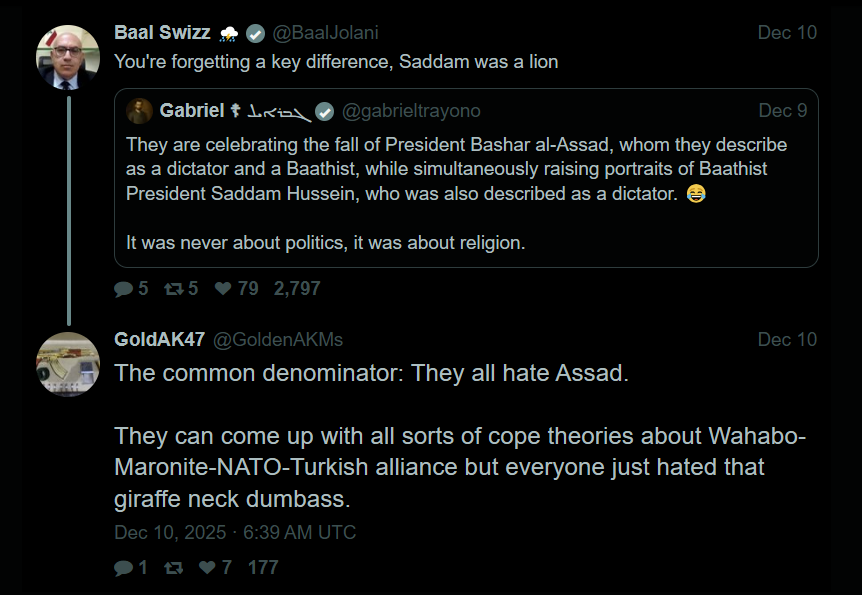The height and width of the screenshot is (595, 862).
Task: Open Baal Swizz's profile picture
Action: (68, 57)
